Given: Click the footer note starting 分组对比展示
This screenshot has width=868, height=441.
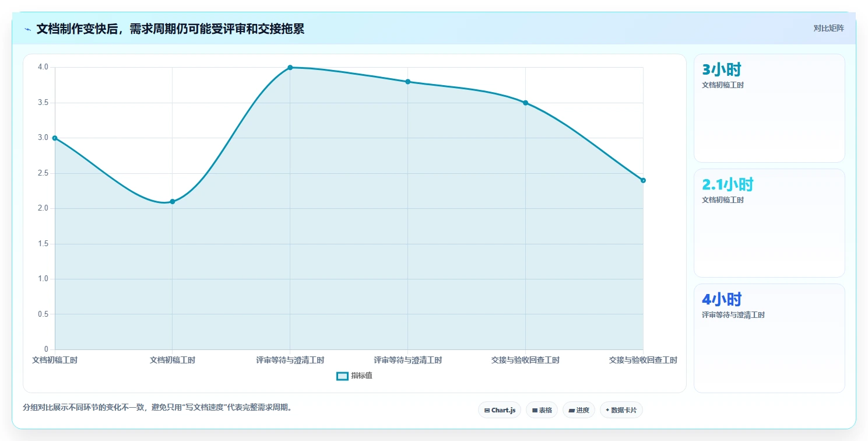Looking at the screenshot, I should 157,408.
